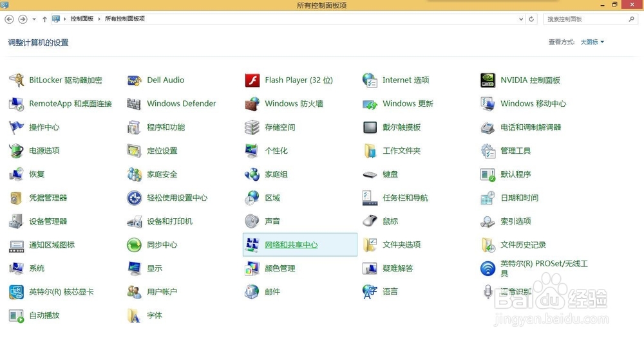Open 电源选项 battery icon
The height and width of the screenshot is (341, 644).
coord(17,151)
